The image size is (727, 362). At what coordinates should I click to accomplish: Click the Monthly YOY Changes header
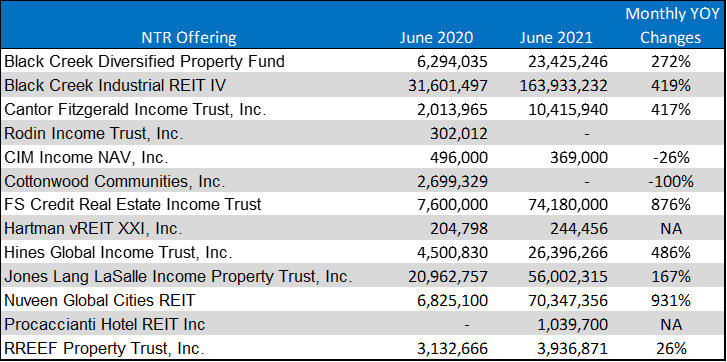(670, 26)
